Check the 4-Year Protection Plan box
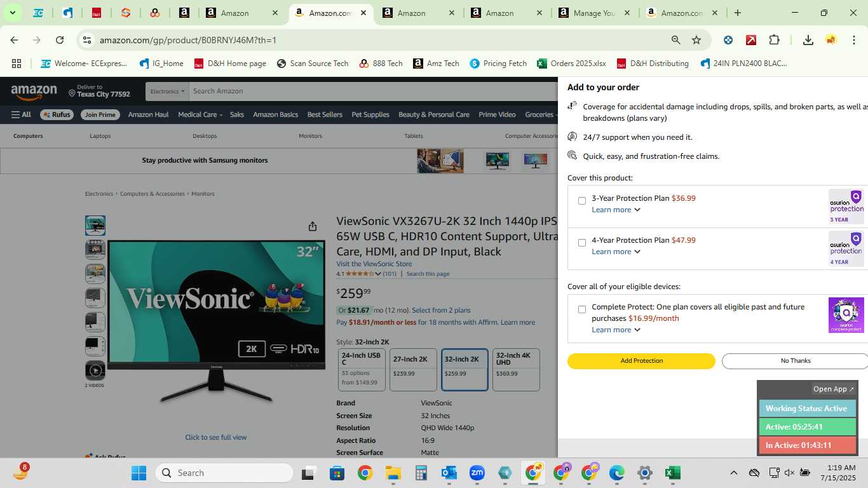The image size is (868, 488). 582,243
